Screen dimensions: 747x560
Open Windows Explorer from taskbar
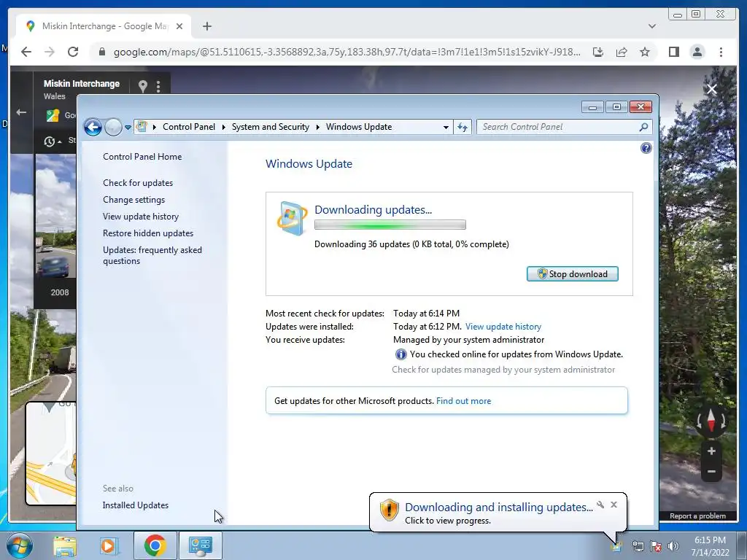65,545
